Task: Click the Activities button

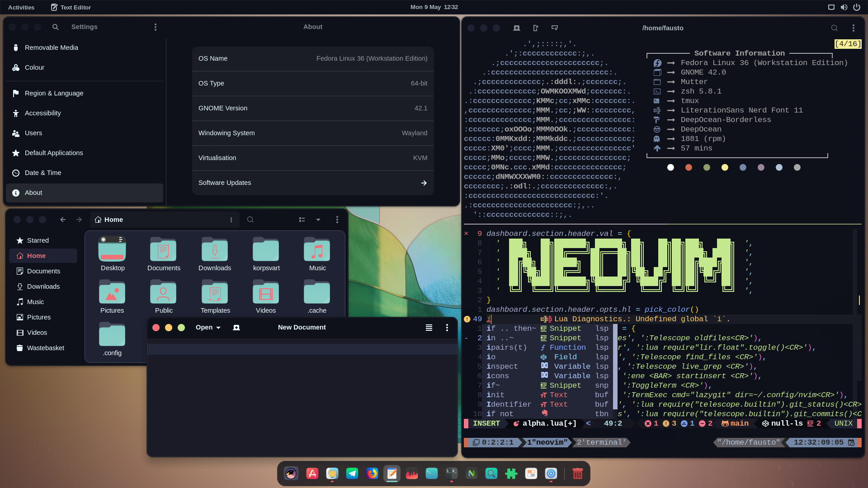Action: [x=21, y=7]
